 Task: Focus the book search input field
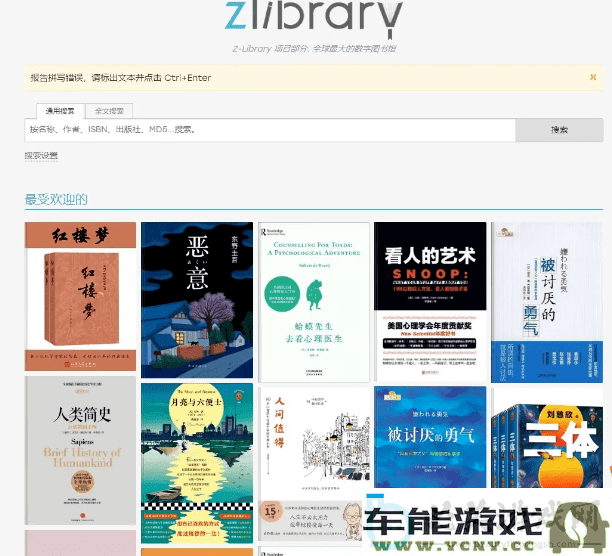(x=270, y=130)
